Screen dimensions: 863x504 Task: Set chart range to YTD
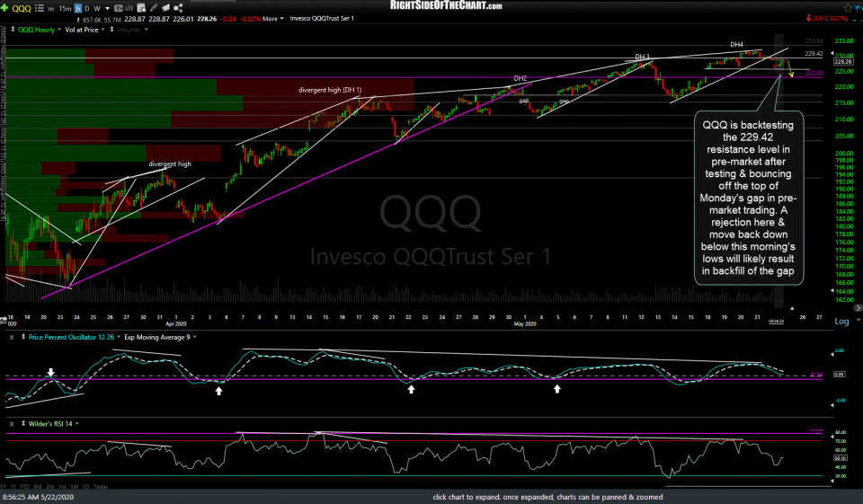pyautogui.click(x=25, y=486)
